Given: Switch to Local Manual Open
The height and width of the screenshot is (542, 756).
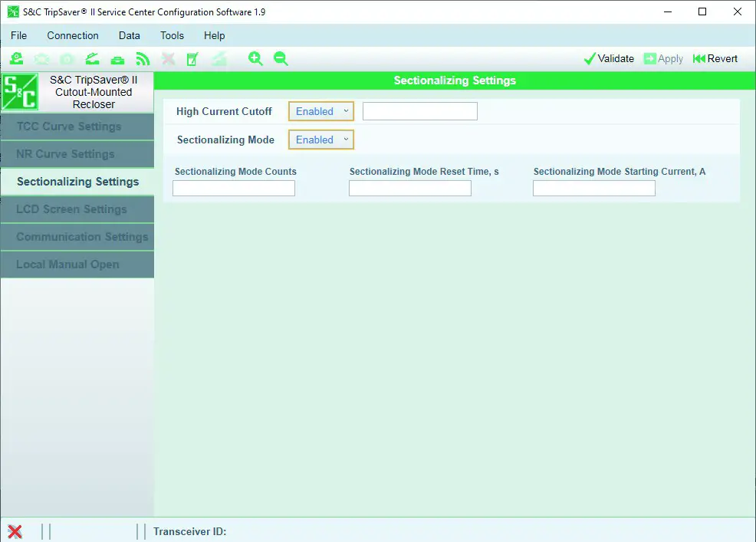Looking at the screenshot, I should tap(77, 264).
